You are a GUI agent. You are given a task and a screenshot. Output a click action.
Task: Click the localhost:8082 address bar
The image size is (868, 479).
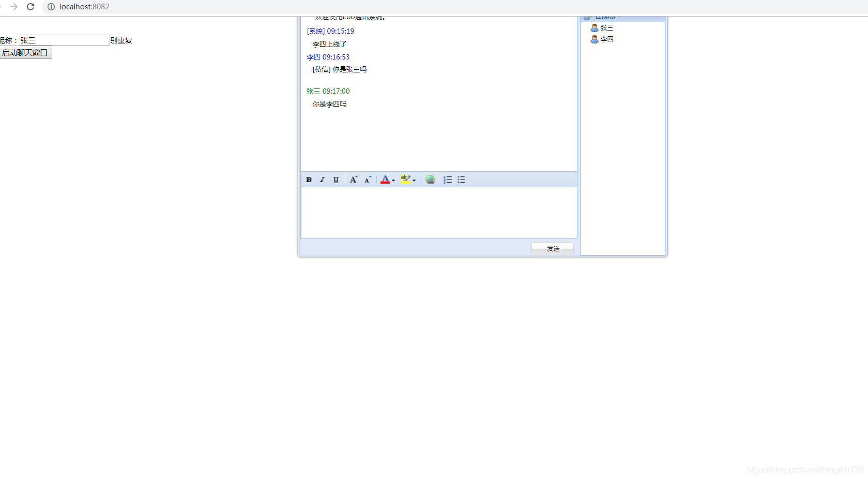tap(84, 7)
